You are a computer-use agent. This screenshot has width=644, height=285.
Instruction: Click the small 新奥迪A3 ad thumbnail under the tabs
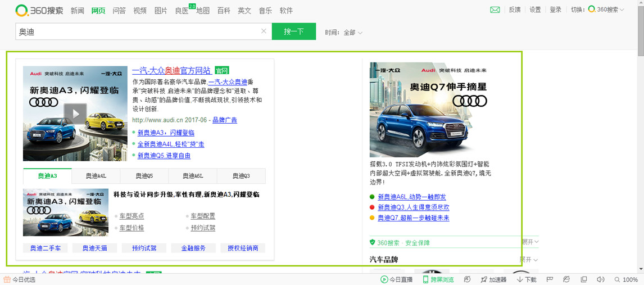(66, 212)
